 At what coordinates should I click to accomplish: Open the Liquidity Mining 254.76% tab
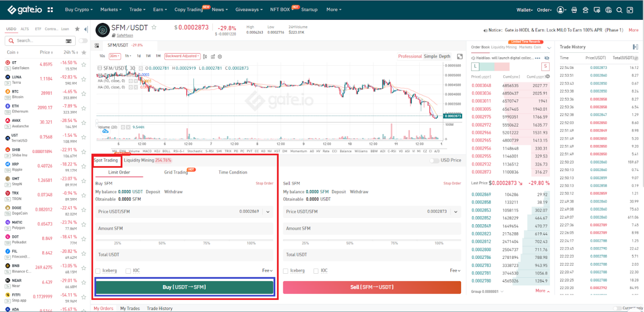click(148, 160)
